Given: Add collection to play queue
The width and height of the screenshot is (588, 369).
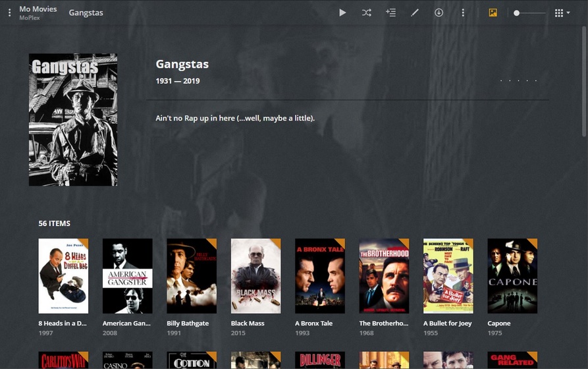Looking at the screenshot, I should coord(390,13).
